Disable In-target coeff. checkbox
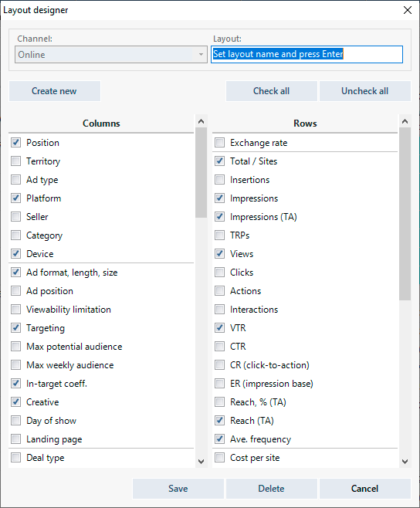Screen dimensions: 420x508 click(16, 383)
